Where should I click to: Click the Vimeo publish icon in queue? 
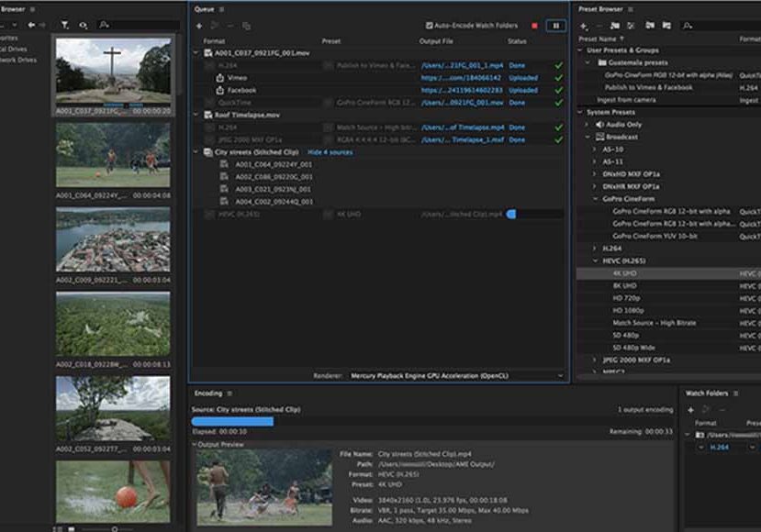(x=219, y=78)
